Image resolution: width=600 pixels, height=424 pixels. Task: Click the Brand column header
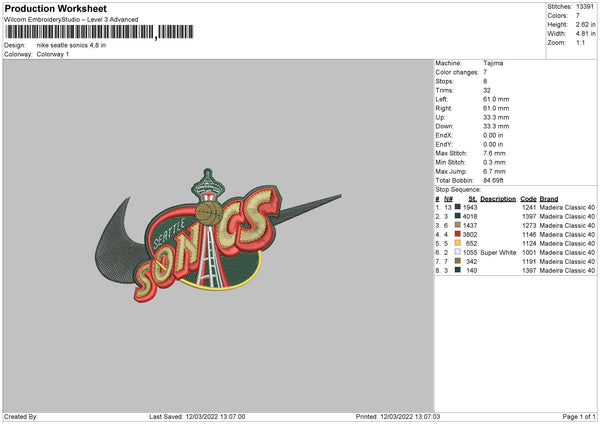(549, 199)
